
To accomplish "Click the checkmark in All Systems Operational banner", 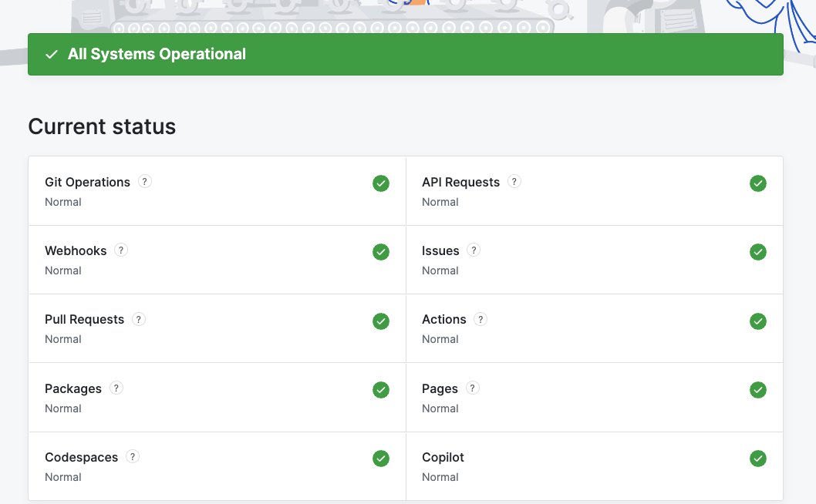I will coord(52,54).
